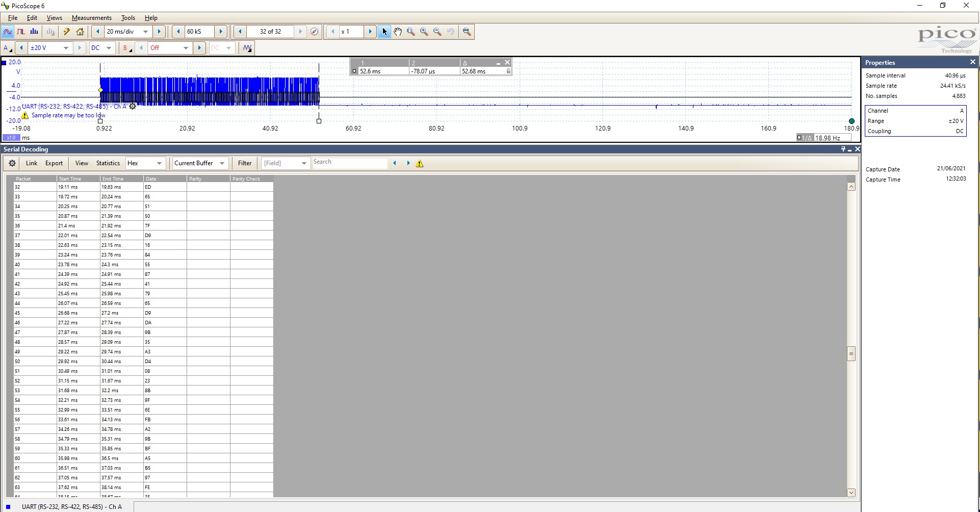Select the hand pan tool
Screen dimensions: 980x512
pos(398,32)
